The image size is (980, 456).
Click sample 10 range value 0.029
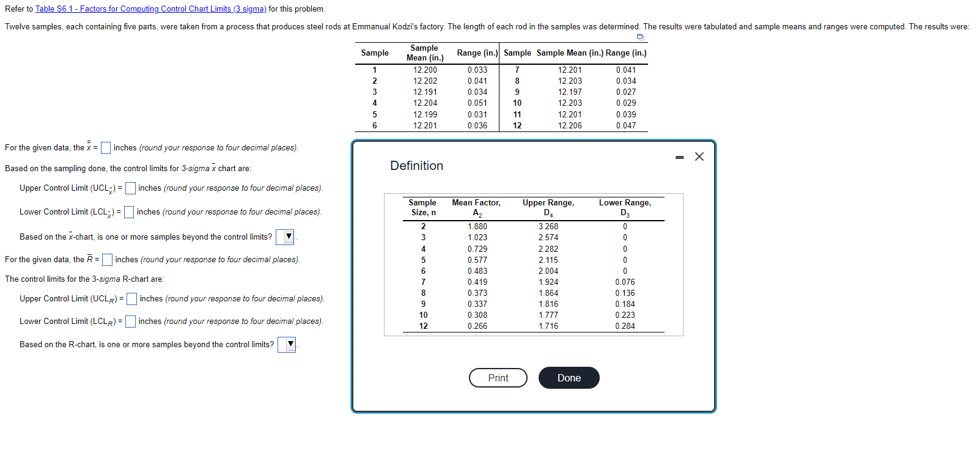click(626, 103)
